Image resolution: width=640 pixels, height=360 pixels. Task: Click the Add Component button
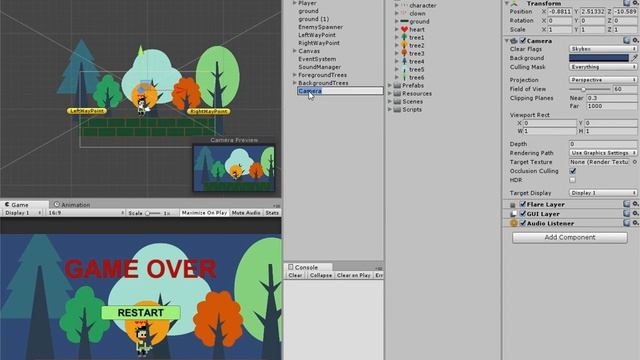click(x=570, y=238)
